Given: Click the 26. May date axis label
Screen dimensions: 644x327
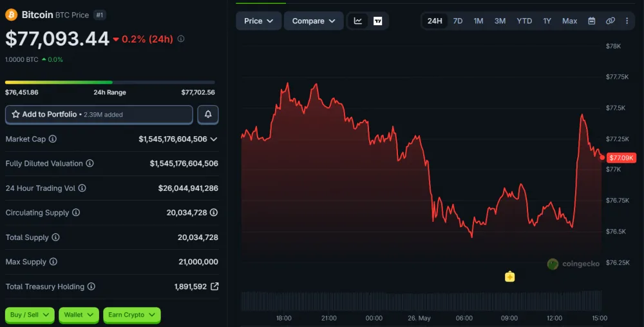Looking at the screenshot, I should click(x=419, y=318).
